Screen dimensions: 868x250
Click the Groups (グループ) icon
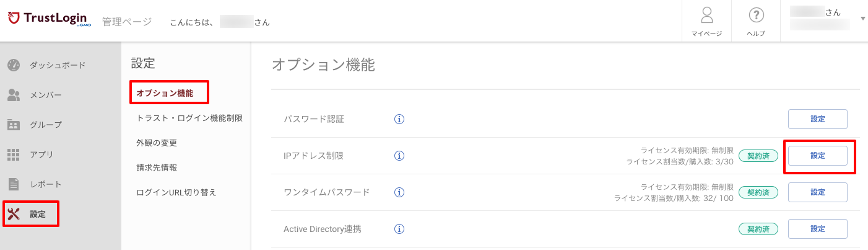(x=14, y=125)
